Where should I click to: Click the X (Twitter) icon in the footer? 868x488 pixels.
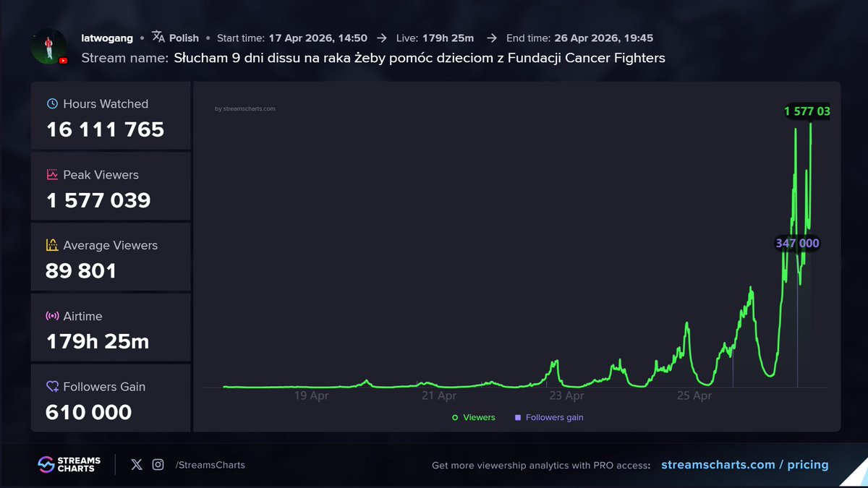pos(136,465)
